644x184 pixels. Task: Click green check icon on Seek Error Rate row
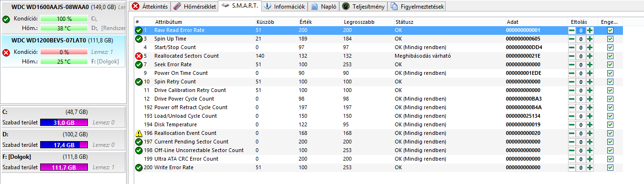[x=139, y=64]
